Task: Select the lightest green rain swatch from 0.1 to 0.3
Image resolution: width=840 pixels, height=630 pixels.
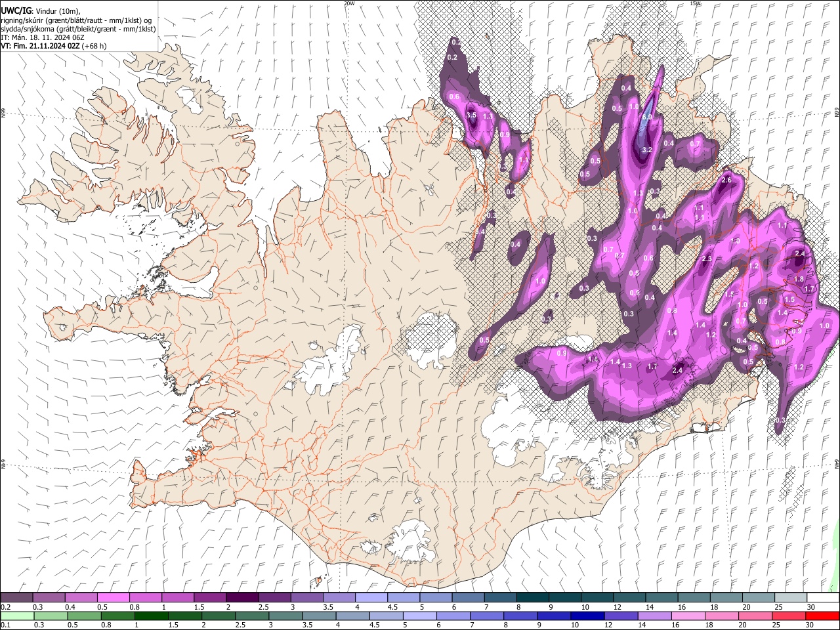Action: click(16, 616)
